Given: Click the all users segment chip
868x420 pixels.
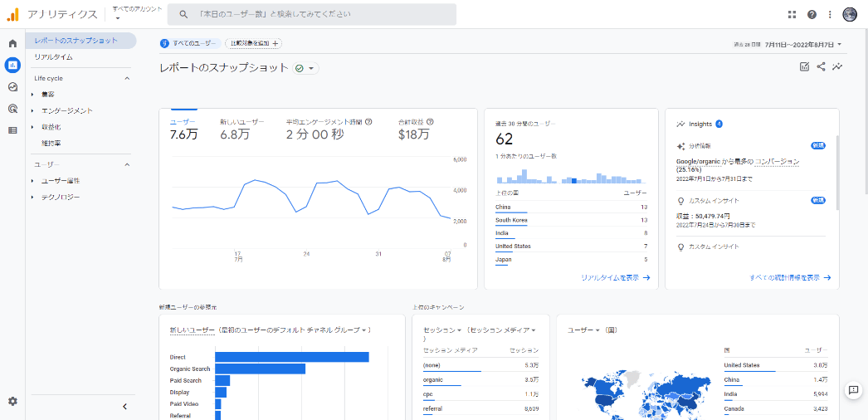Looking at the screenshot, I should (190, 44).
